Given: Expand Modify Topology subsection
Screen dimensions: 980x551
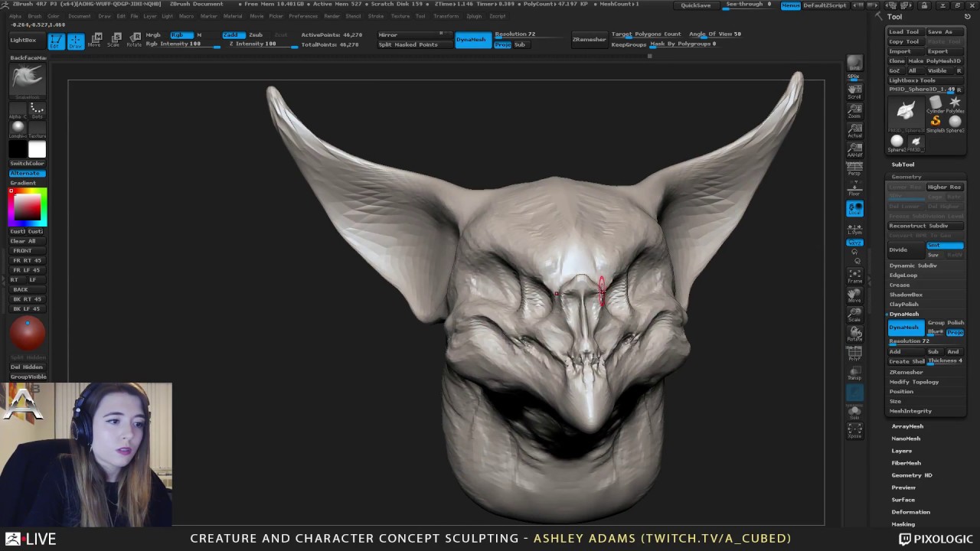Looking at the screenshot, I should click(913, 382).
